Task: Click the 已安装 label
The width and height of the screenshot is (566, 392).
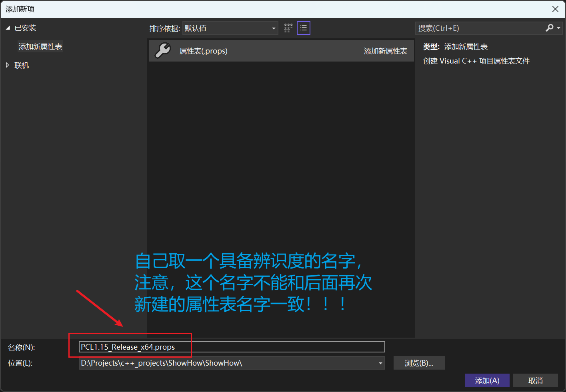Action: pyautogui.click(x=25, y=28)
